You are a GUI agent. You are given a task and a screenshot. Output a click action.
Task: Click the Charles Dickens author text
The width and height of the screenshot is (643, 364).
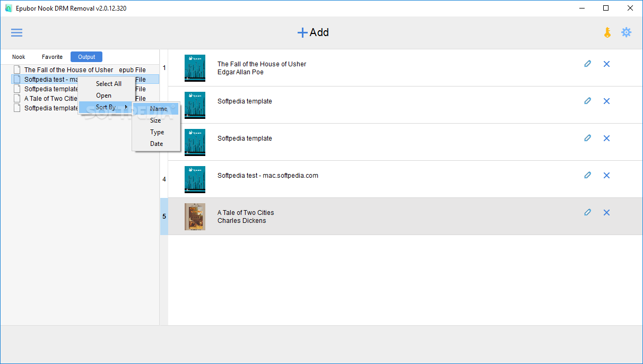coord(242,221)
